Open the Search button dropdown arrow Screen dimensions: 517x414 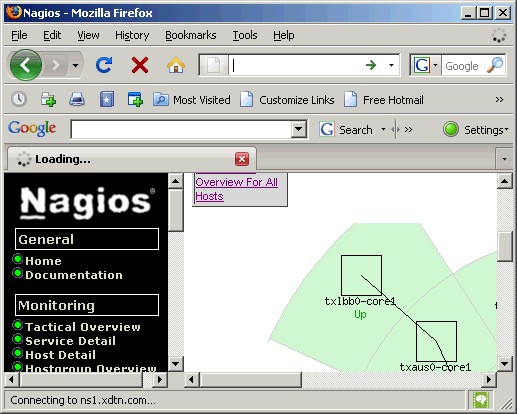[x=383, y=129]
